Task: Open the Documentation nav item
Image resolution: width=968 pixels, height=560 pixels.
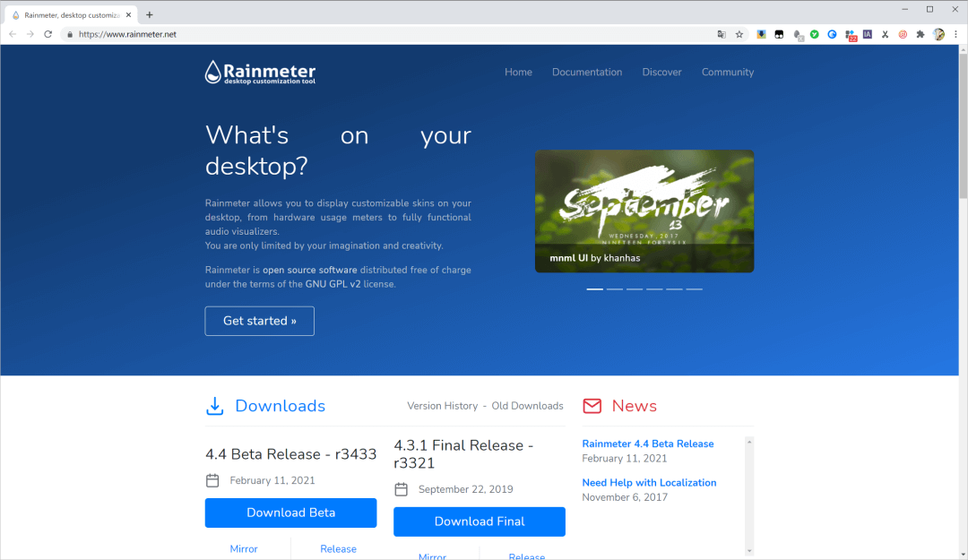Action: (587, 73)
